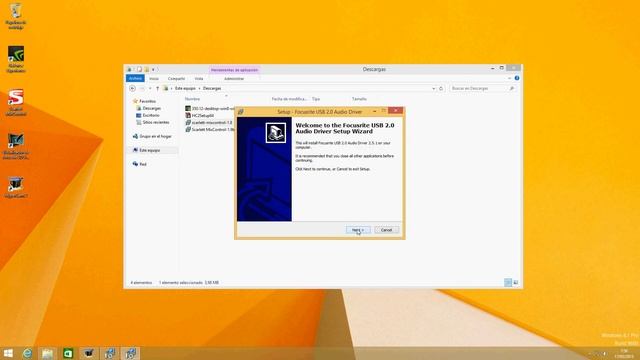Image resolution: width=640 pixels, height=360 pixels.
Task: Click Este equipo in the address bar
Action: 185,88
